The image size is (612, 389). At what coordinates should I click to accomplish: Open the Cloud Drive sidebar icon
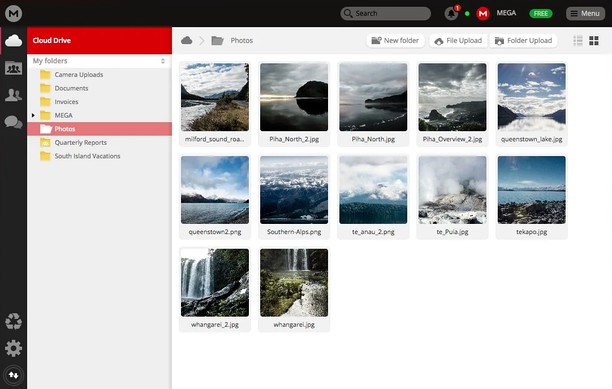click(x=13, y=41)
